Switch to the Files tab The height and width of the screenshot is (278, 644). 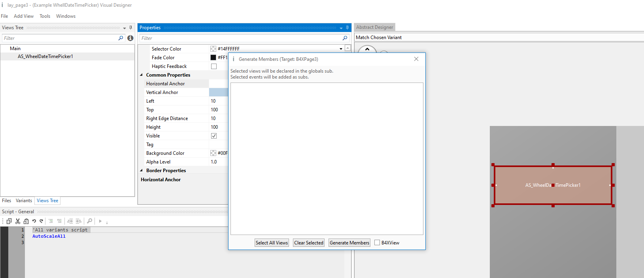7,201
